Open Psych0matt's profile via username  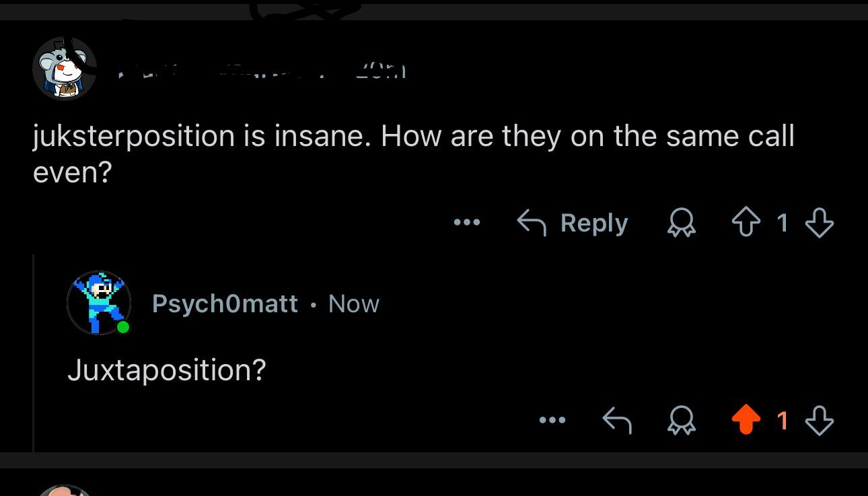tap(225, 303)
